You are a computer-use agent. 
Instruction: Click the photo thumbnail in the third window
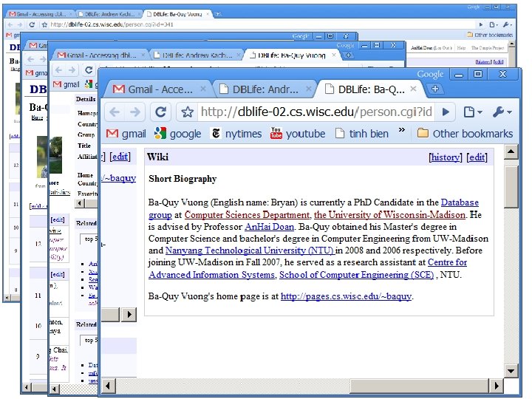pos(42,157)
